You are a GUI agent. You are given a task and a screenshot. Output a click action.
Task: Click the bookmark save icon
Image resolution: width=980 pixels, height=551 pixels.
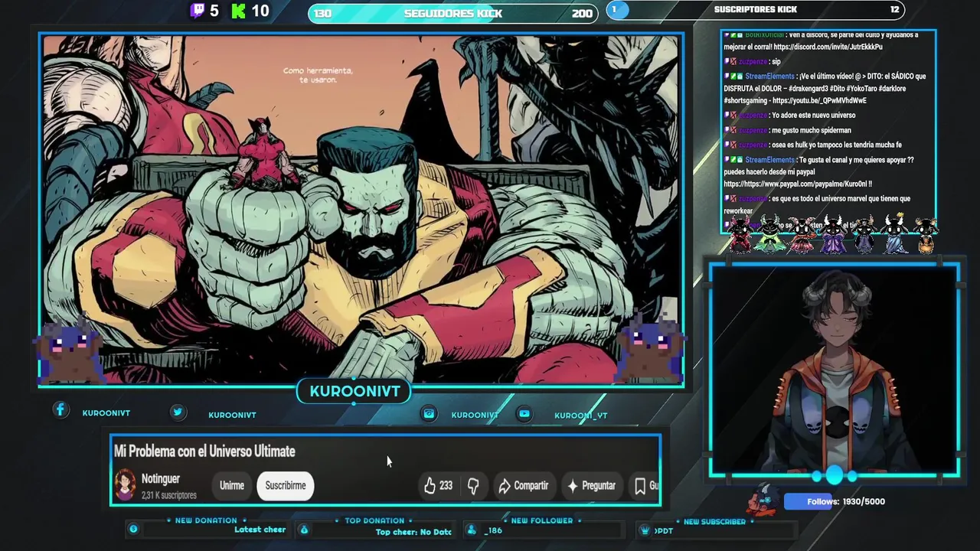click(x=640, y=486)
